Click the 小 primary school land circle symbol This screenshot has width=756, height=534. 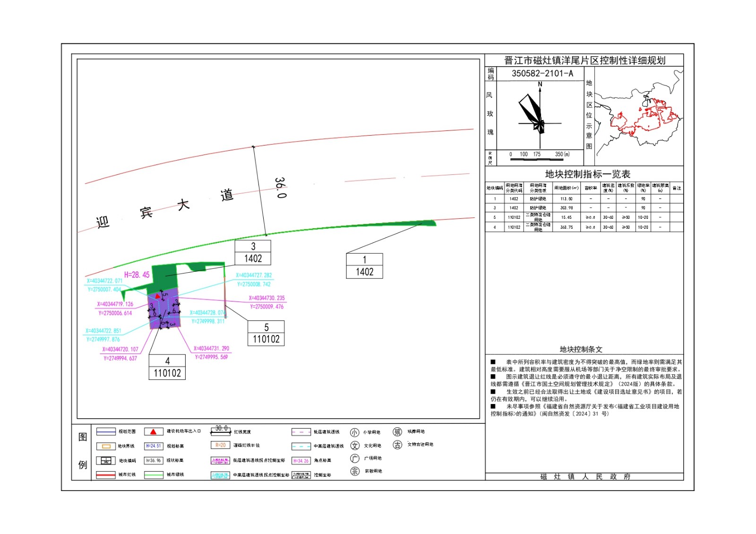point(354,432)
